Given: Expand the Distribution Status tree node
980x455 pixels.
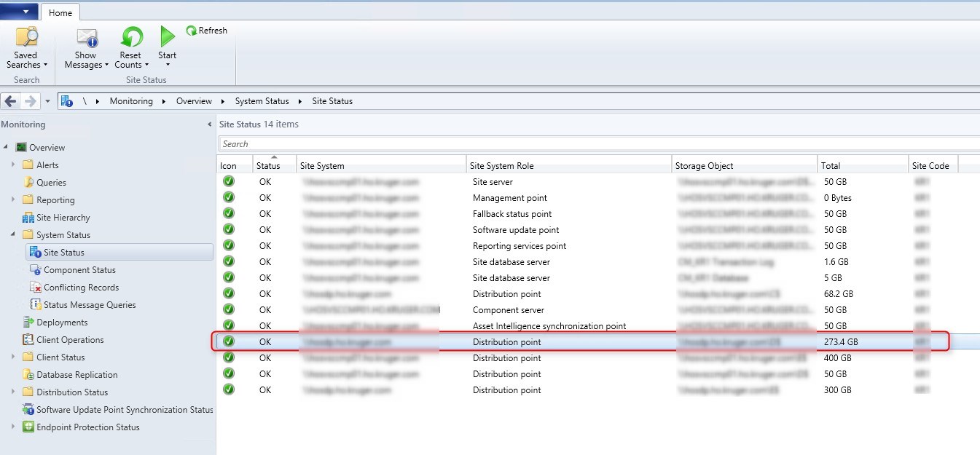Looking at the screenshot, I should (13, 392).
